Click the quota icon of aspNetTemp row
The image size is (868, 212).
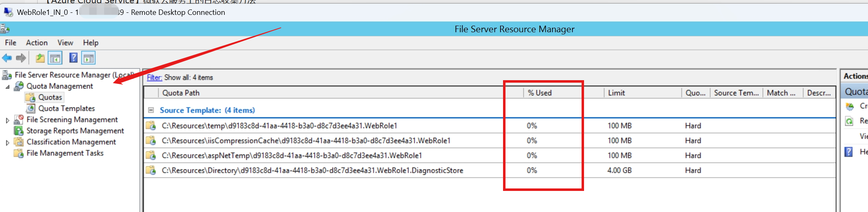151,155
